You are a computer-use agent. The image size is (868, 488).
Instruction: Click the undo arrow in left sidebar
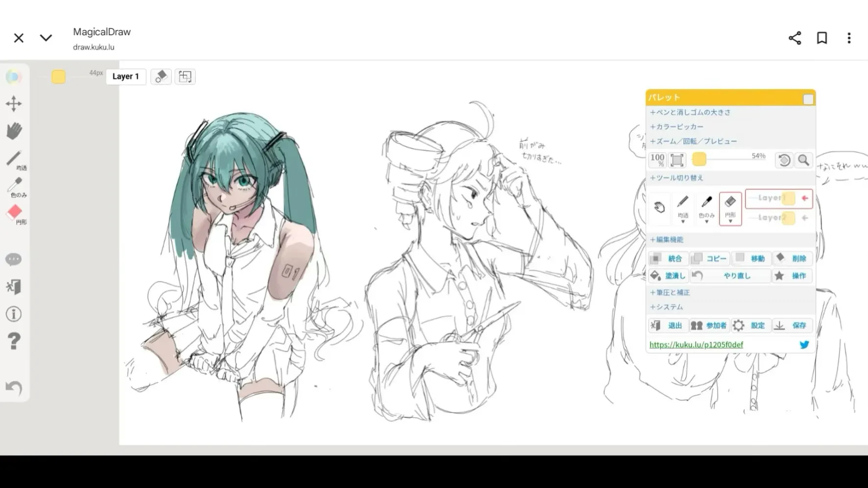(x=14, y=388)
